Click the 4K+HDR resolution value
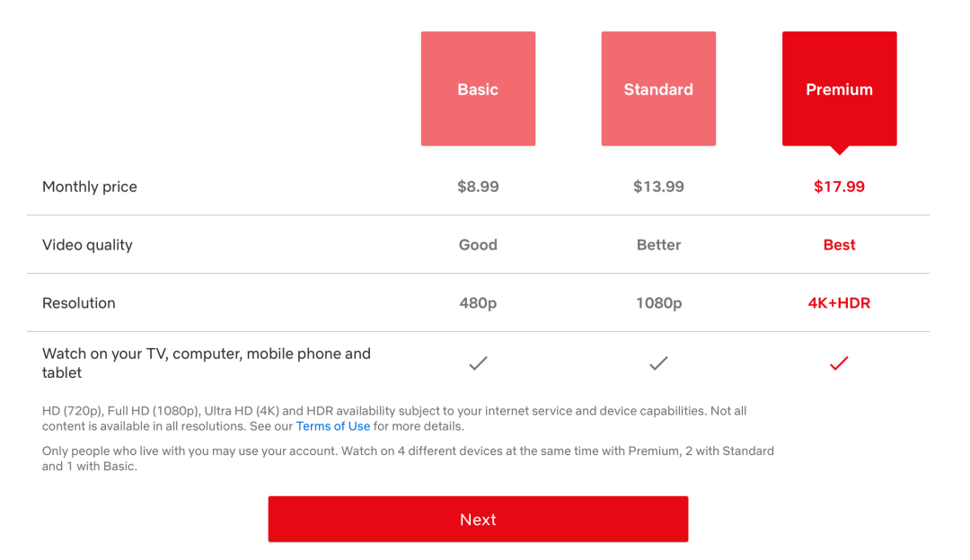The image size is (970, 560). (839, 302)
